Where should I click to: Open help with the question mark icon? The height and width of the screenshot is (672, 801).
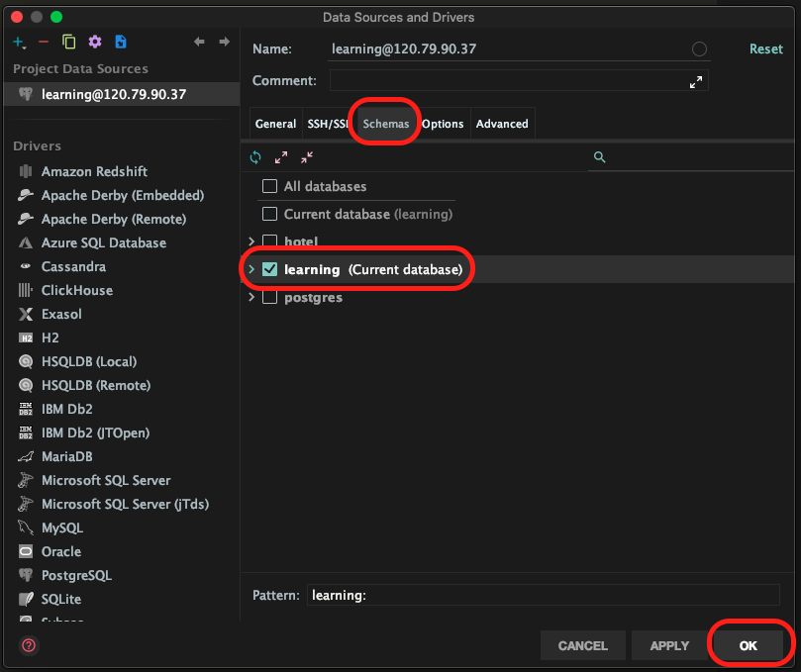click(29, 645)
